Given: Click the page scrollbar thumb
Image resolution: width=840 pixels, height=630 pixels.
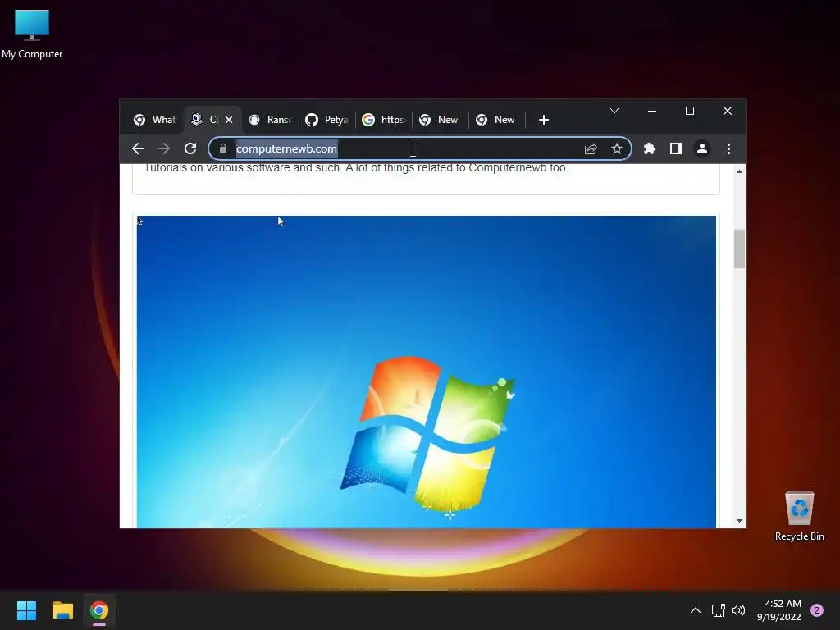Looking at the screenshot, I should click(x=739, y=249).
